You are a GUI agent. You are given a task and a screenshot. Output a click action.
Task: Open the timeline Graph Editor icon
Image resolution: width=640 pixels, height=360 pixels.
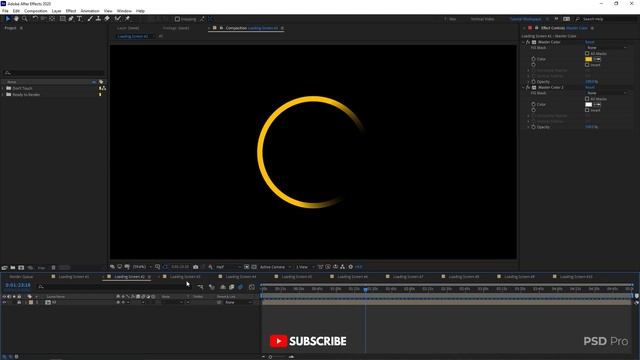[252, 287]
